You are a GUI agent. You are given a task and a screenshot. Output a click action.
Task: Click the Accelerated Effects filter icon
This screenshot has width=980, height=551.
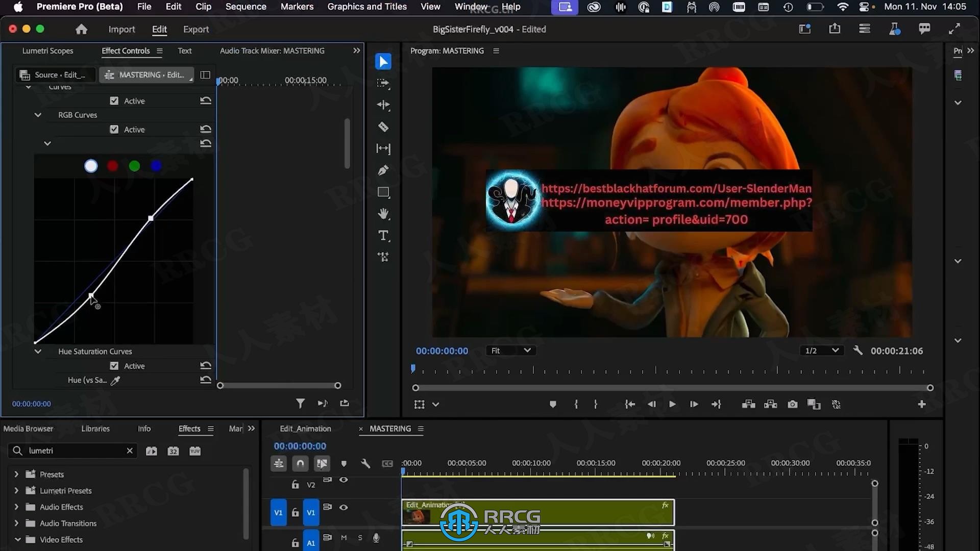click(x=152, y=451)
